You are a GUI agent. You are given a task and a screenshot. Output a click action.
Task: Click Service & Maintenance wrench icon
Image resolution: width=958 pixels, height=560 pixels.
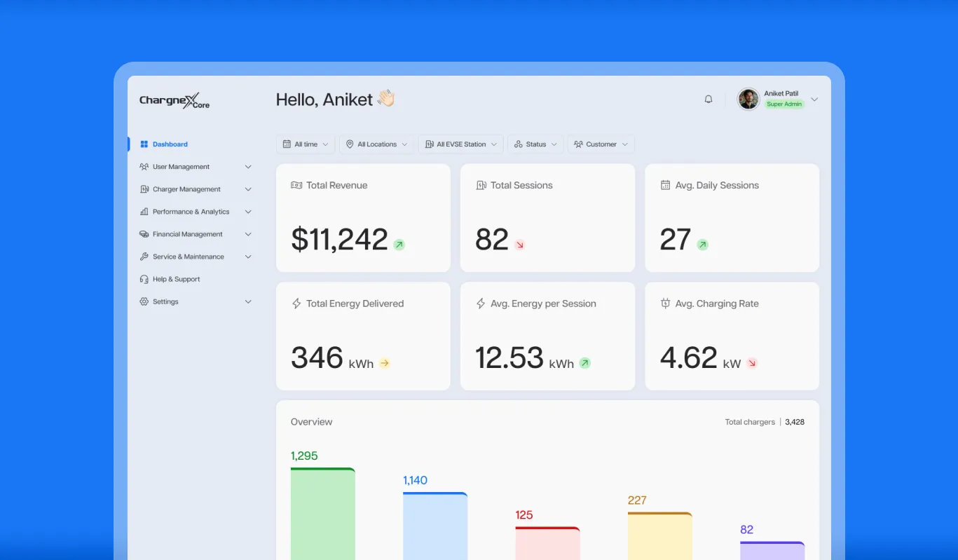click(144, 257)
